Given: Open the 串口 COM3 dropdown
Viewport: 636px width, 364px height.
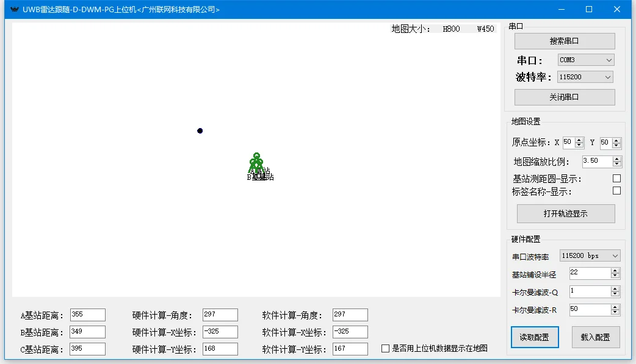Looking at the screenshot, I should (x=586, y=60).
